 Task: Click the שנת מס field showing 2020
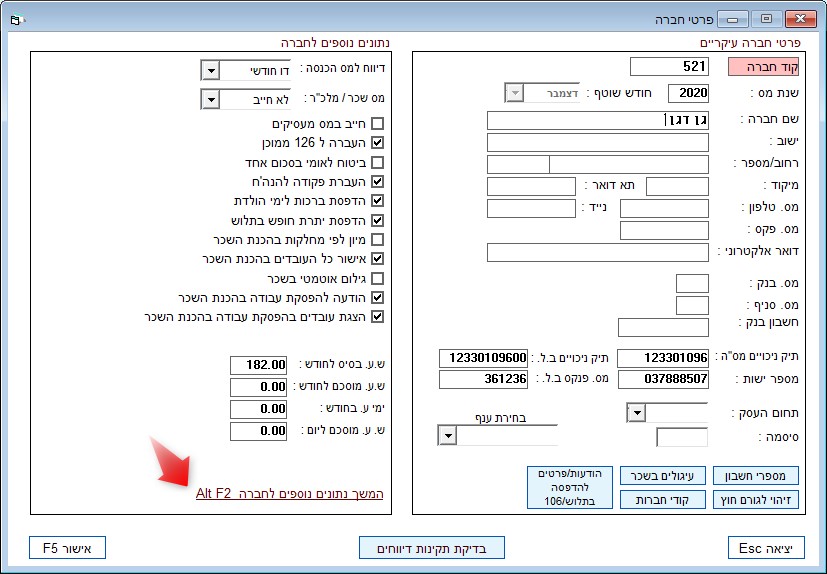click(x=688, y=93)
